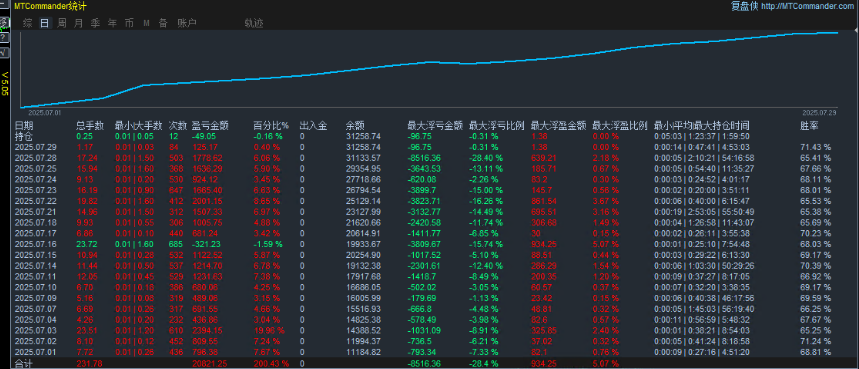Click the 最小|大手数 column header
Screen dimensions: 859x369
(x=139, y=125)
